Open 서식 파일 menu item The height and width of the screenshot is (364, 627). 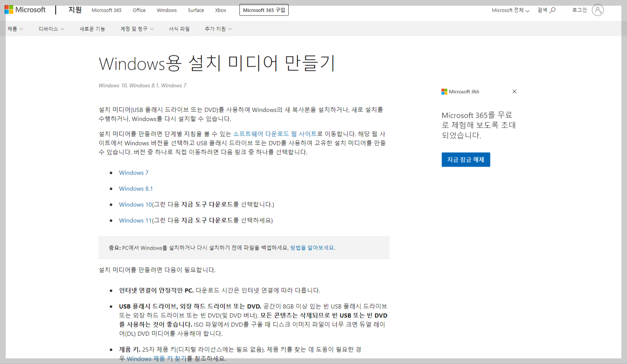point(179,29)
